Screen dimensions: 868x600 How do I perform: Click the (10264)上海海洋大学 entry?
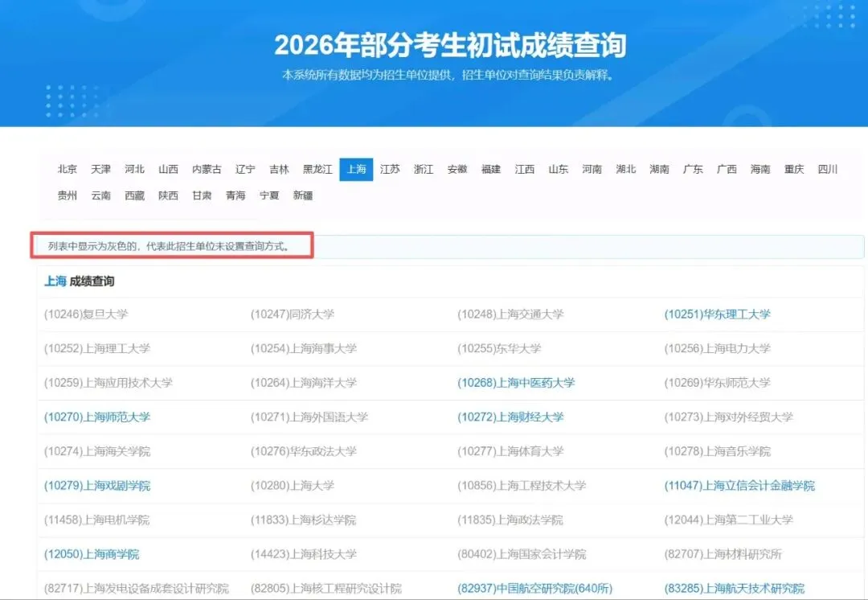(304, 383)
